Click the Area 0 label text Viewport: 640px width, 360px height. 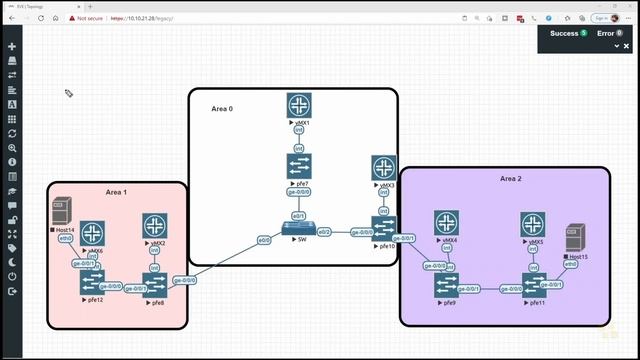click(x=222, y=109)
